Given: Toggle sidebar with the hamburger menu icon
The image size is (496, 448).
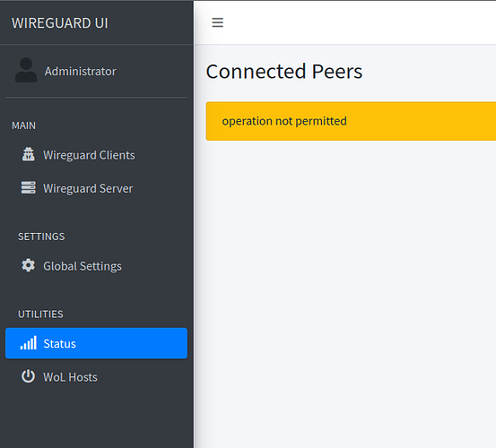Looking at the screenshot, I should click(217, 22).
